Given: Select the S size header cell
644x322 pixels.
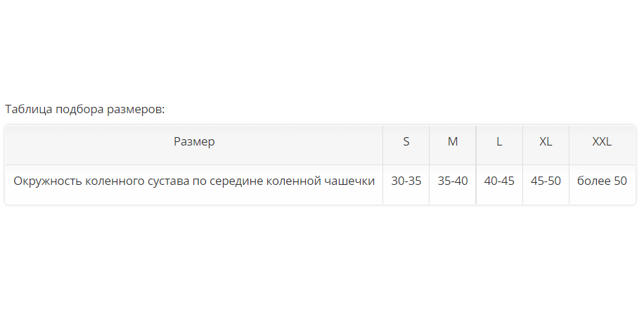Looking at the screenshot, I should (406, 142).
